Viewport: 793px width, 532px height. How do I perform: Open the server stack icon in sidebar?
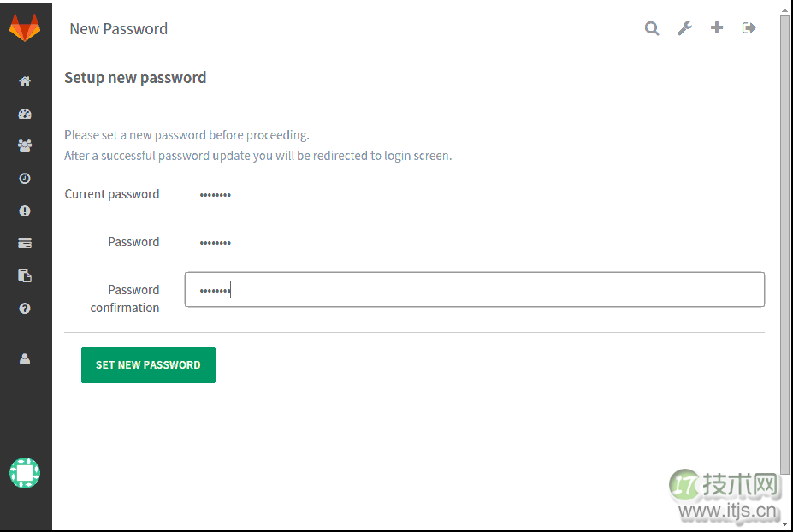(25, 243)
